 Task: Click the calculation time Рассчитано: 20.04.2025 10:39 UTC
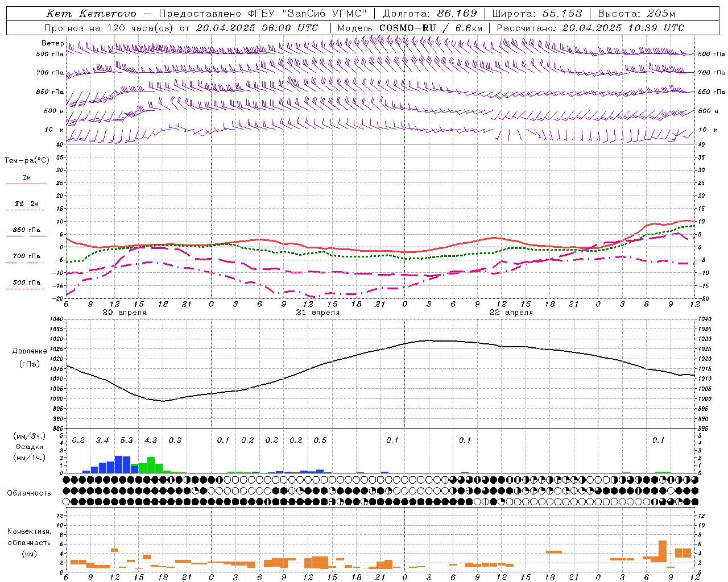590,27
